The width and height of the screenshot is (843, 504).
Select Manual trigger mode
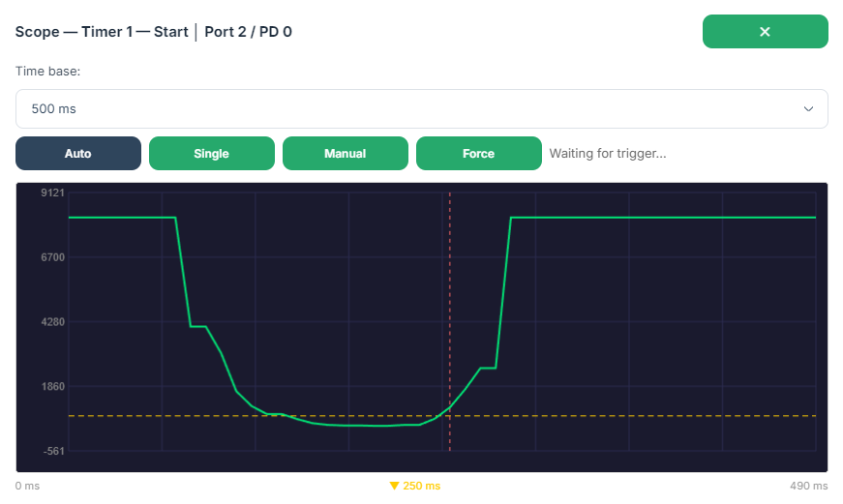[x=345, y=153]
